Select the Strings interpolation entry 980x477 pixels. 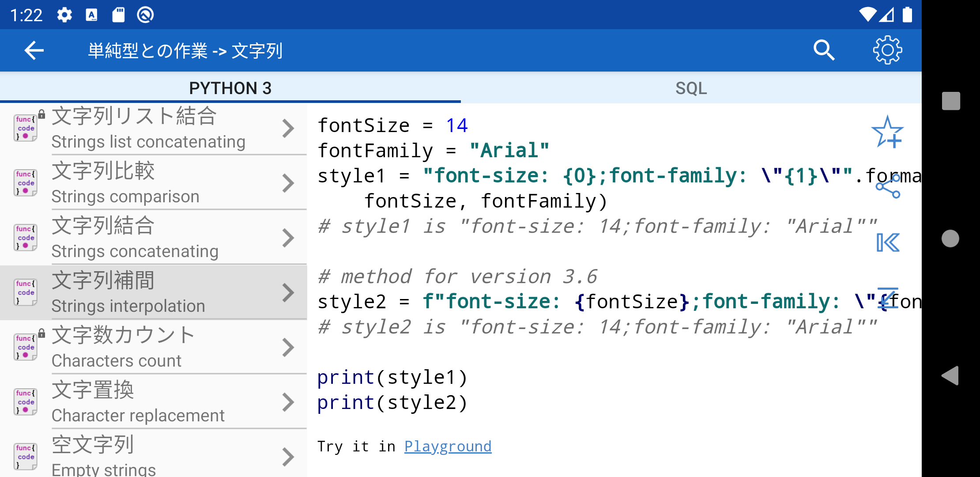154,292
